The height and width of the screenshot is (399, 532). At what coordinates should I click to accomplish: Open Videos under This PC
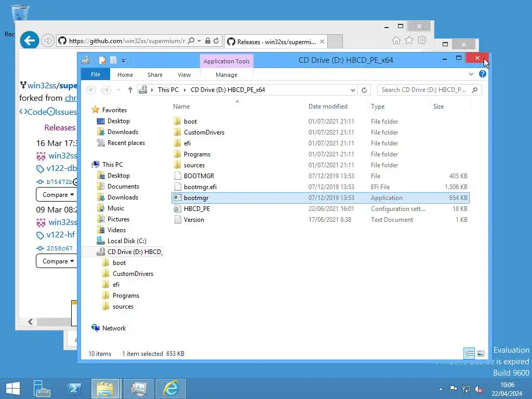point(116,230)
